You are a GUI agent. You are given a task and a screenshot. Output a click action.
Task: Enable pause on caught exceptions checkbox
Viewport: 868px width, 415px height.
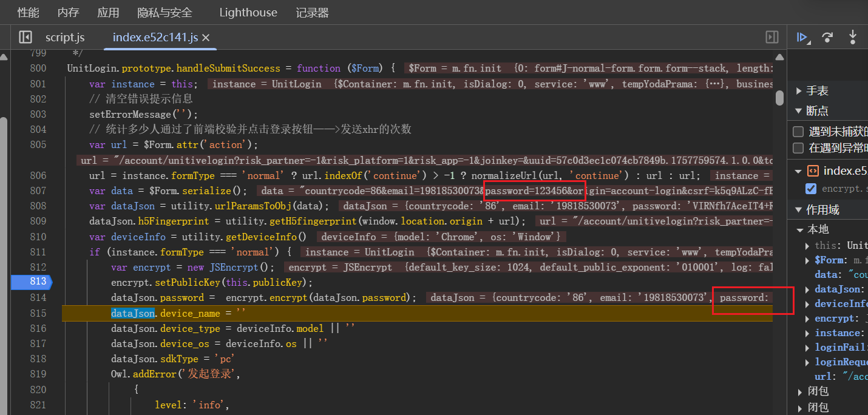[798, 148]
